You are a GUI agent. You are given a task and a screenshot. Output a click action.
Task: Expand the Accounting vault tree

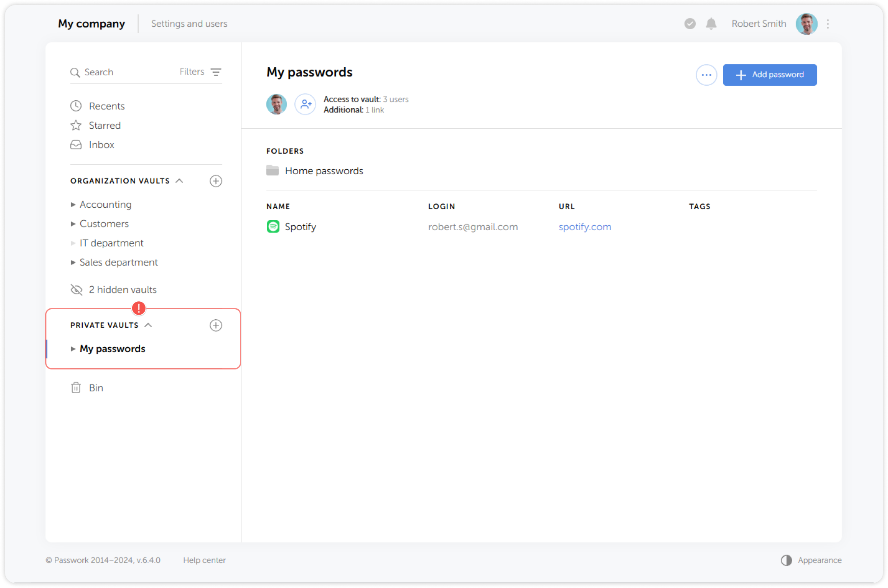73,205
